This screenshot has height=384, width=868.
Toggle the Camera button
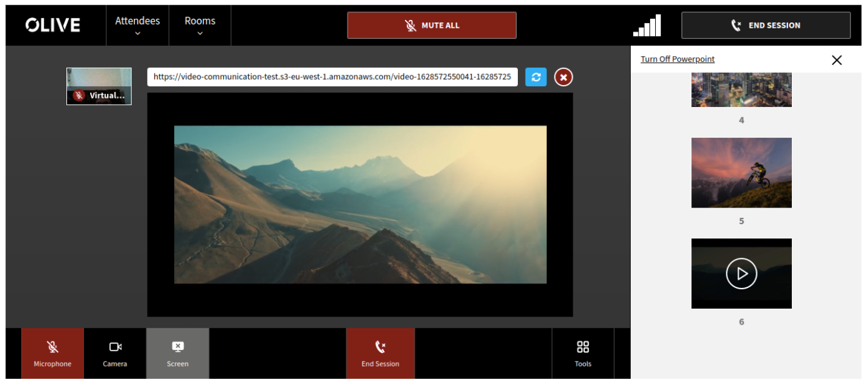point(115,353)
